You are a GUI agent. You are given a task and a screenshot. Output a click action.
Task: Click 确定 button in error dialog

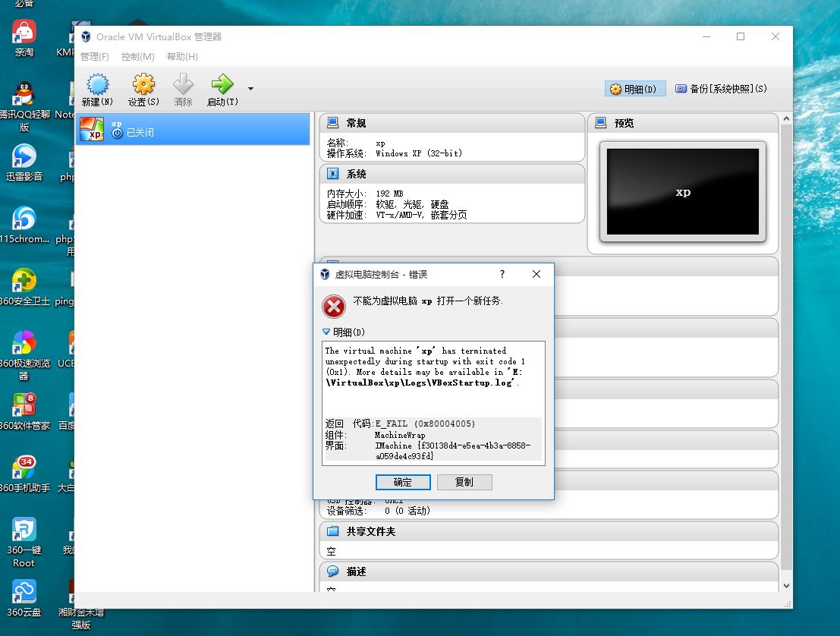[403, 482]
